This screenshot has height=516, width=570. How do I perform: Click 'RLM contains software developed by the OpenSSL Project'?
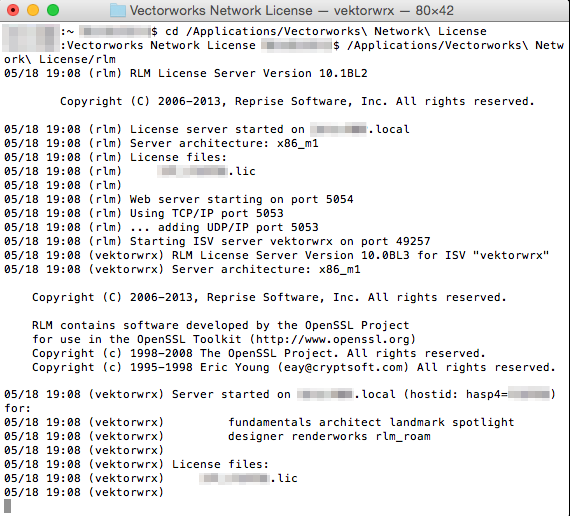221,325
